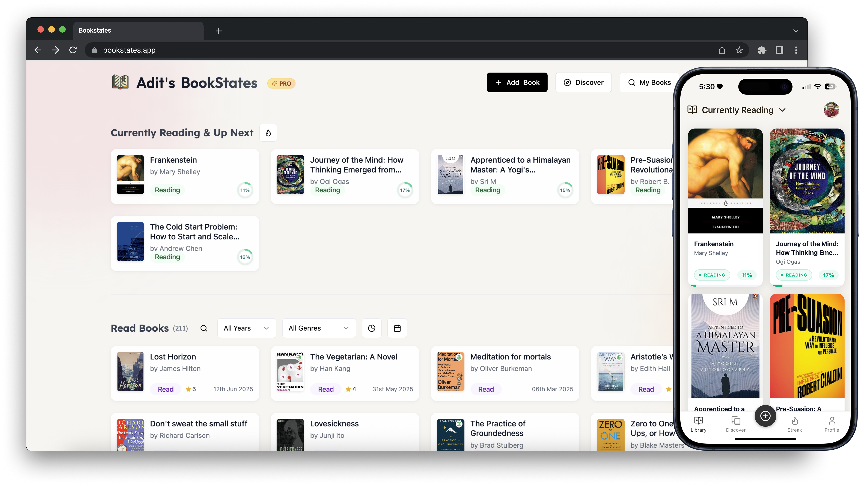
Task: Click the streak flame icon button
Action: coord(268,133)
